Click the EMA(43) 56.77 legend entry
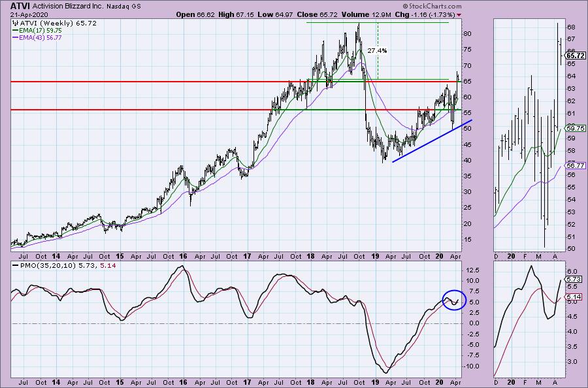The width and height of the screenshot is (588, 388). coord(41,37)
